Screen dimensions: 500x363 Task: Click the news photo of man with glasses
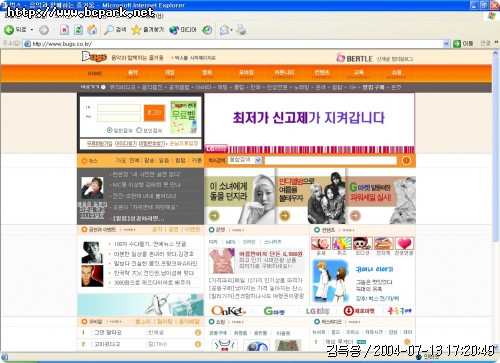coord(92,188)
